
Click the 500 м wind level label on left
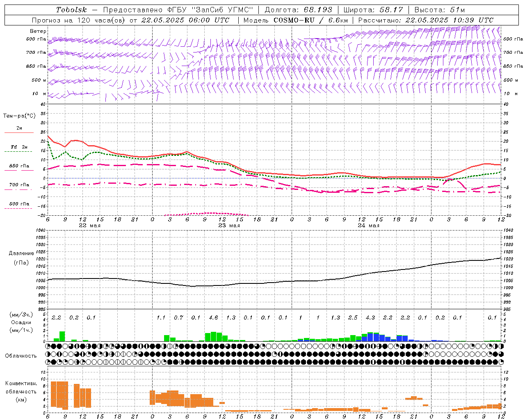(39, 80)
